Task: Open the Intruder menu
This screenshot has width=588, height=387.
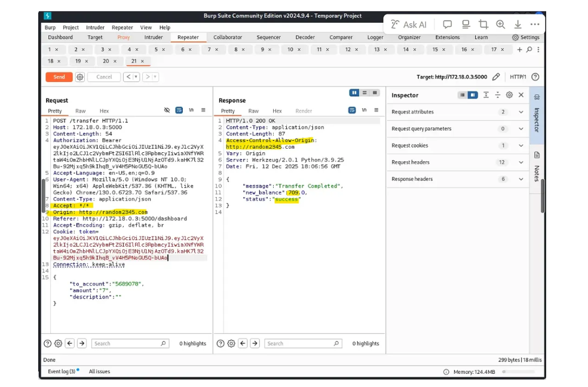Action: click(x=95, y=27)
